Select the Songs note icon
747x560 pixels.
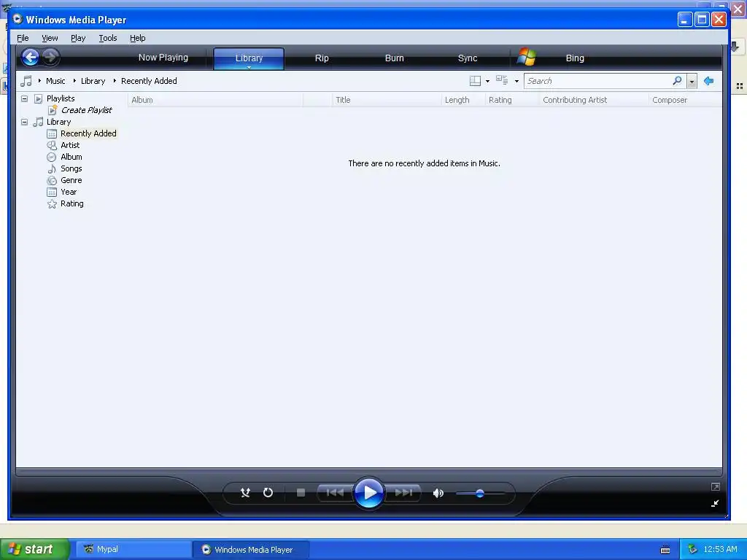[52, 168]
